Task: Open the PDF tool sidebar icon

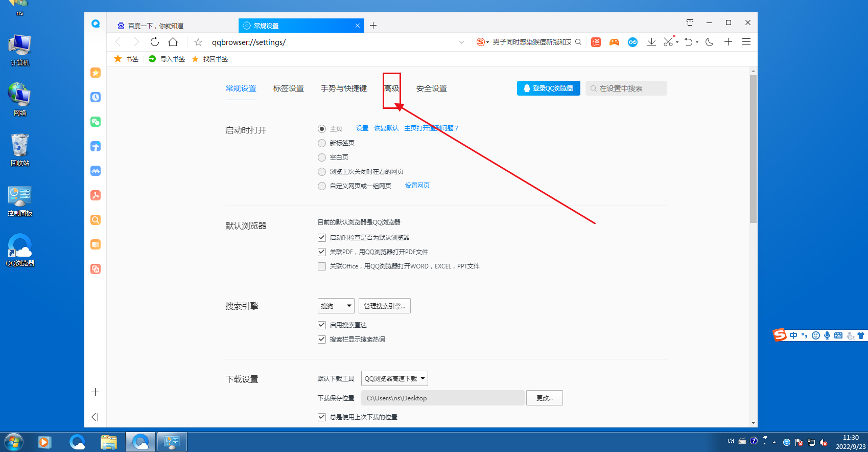Action: click(96, 195)
